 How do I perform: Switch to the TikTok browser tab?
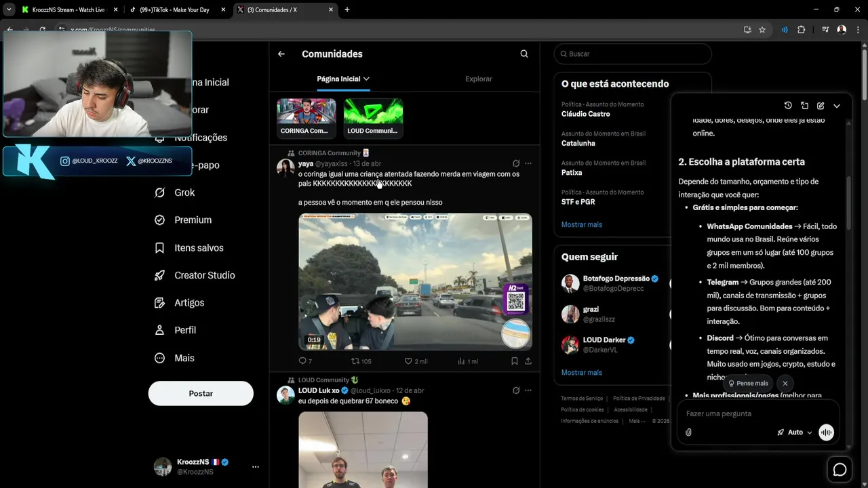[x=178, y=9]
